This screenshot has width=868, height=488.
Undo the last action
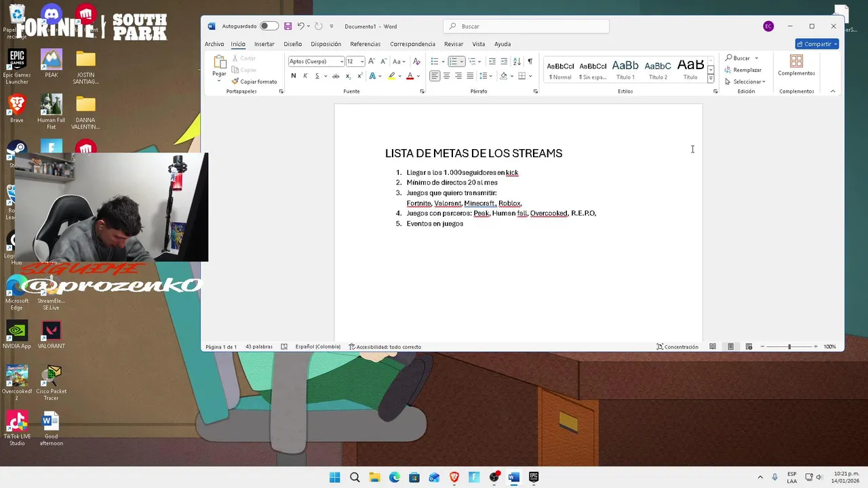(x=300, y=26)
